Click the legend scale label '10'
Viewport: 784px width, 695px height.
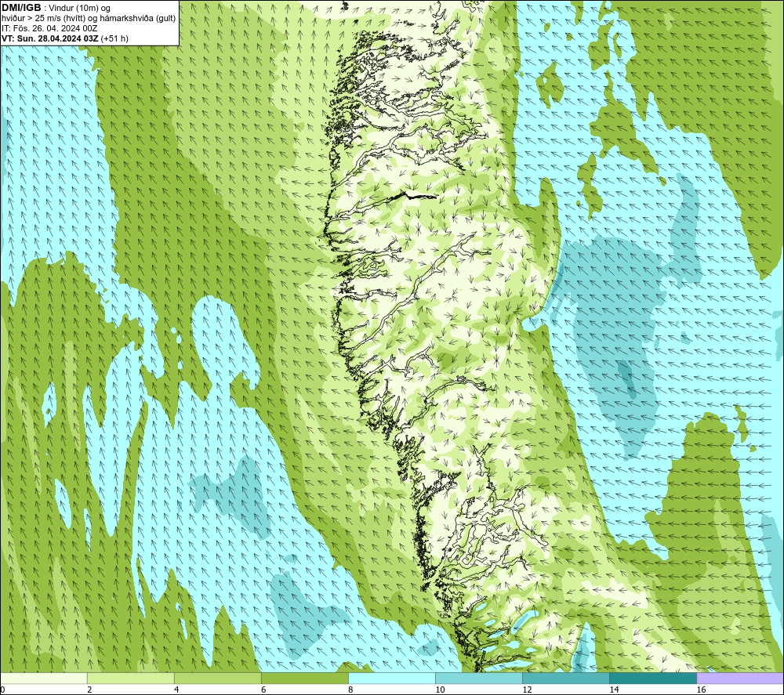pyautogui.click(x=440, y=690)
